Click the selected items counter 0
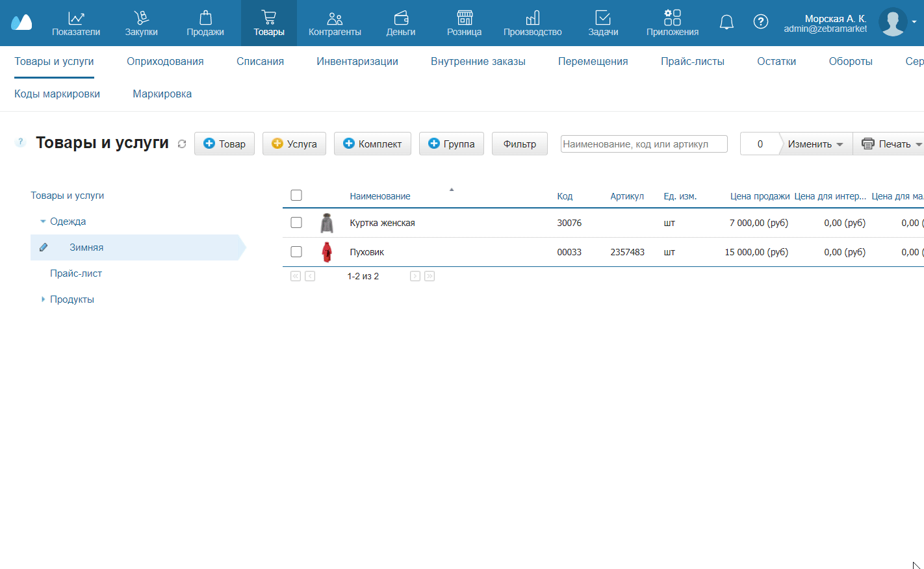The image size is (924, 569). 760,144
